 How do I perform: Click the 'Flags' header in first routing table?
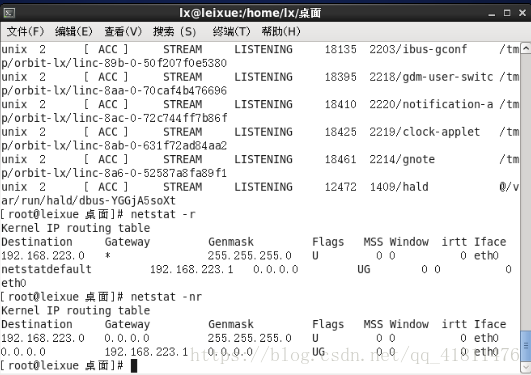point(328,242)
